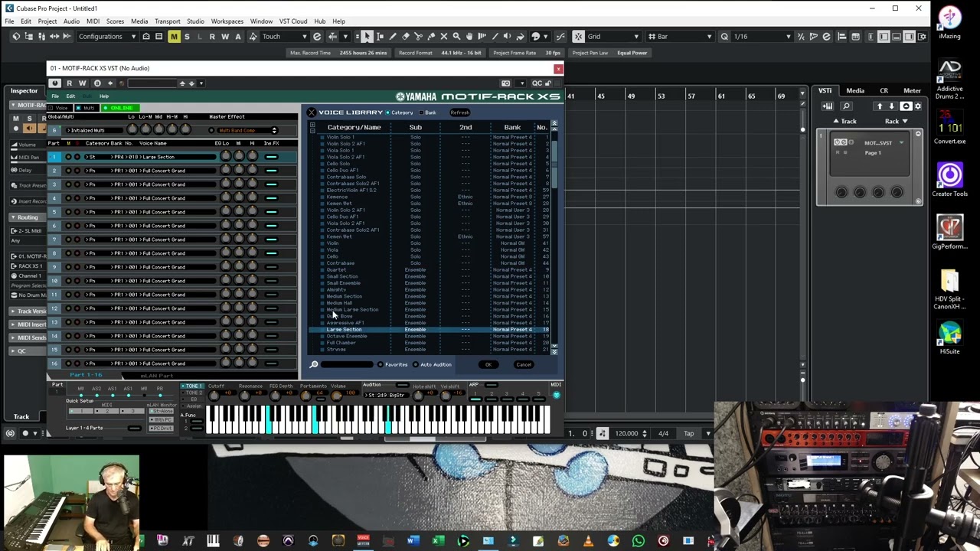The width and height of the screenshot is (980, 551).
Task: Expand MIDI Inserts section in Inspector
Action: tap(28, 324)
